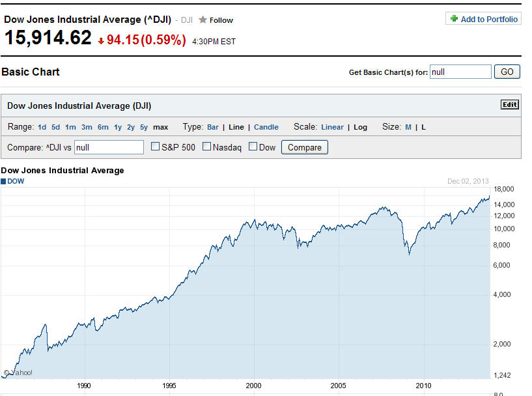Click the 1,242 axis label
The height and width of the screenshot is (396, 532).
502,375
